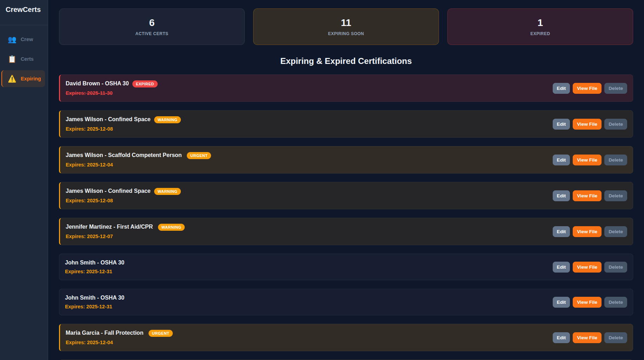View file for Jennifer Martinez's certification

[x=586, y=231]
